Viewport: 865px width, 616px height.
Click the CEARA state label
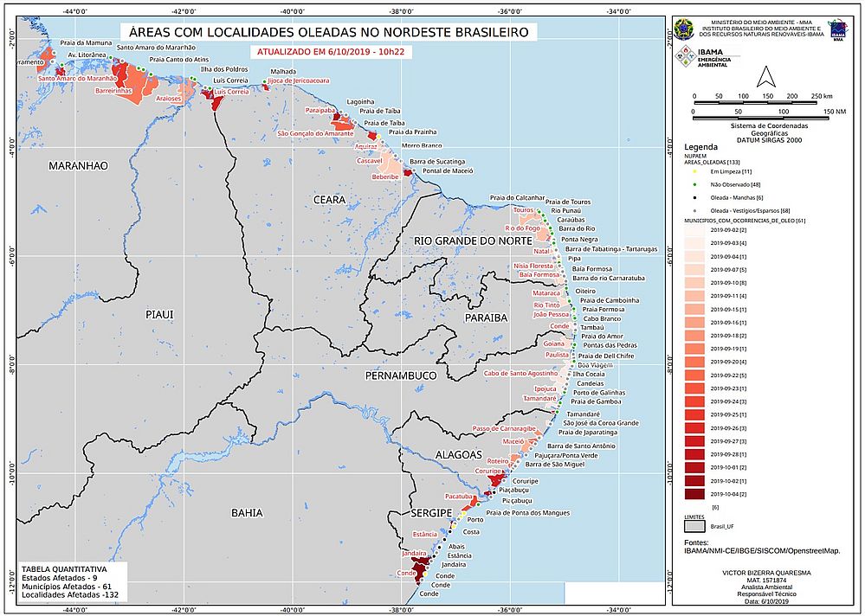pos(330,199)
